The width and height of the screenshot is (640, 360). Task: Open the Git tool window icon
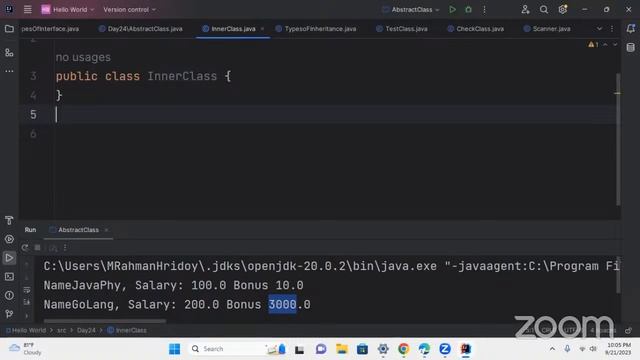coord(9,313)
